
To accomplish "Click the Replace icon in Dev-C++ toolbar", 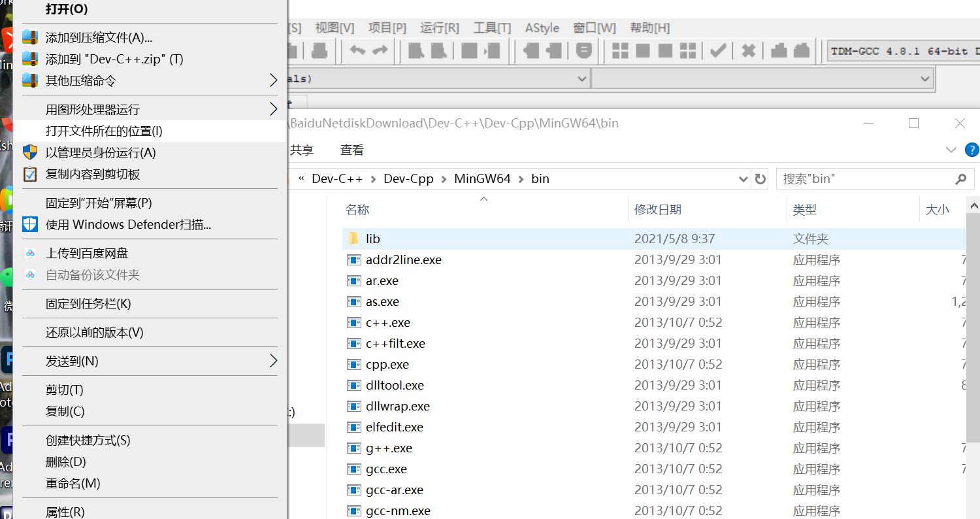I will [x=440, y=50].
